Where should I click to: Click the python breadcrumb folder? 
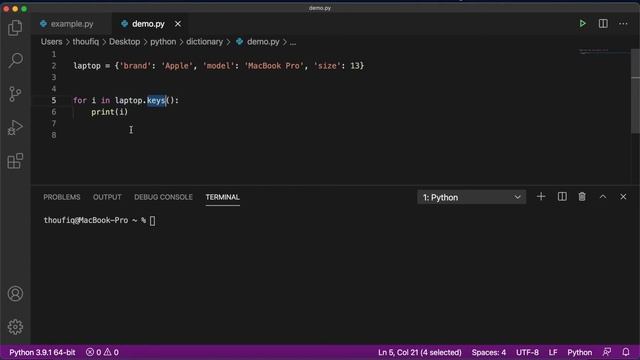tap(163, 42)
